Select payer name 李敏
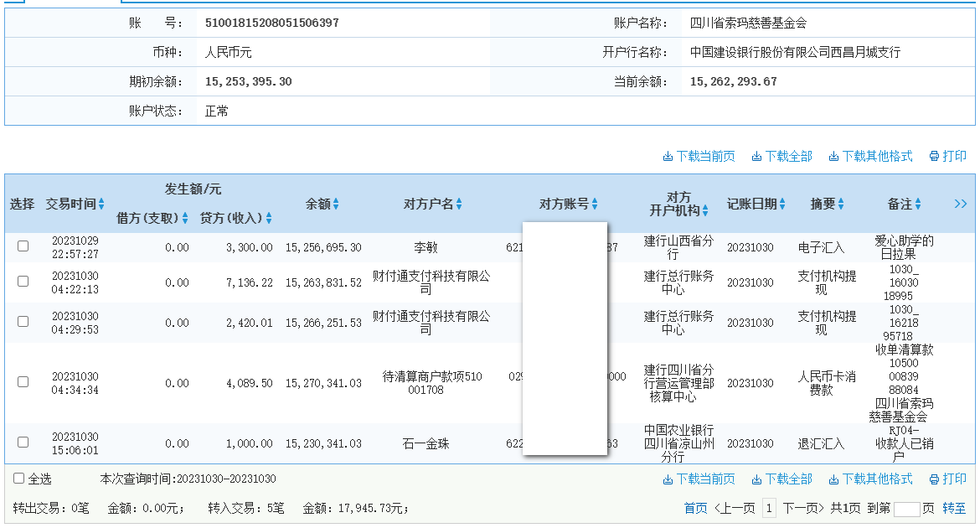Image resolution: width=980 pixels, height=528 pixels. 426,248
